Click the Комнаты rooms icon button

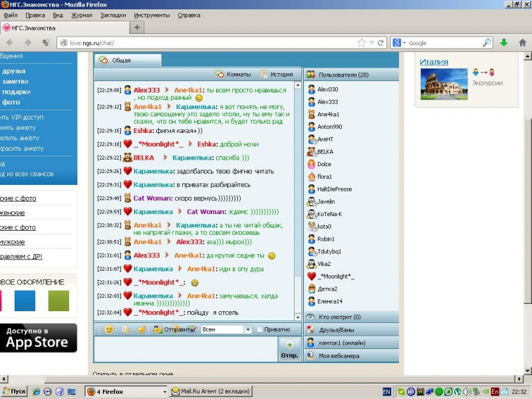[x=233, y=74]
